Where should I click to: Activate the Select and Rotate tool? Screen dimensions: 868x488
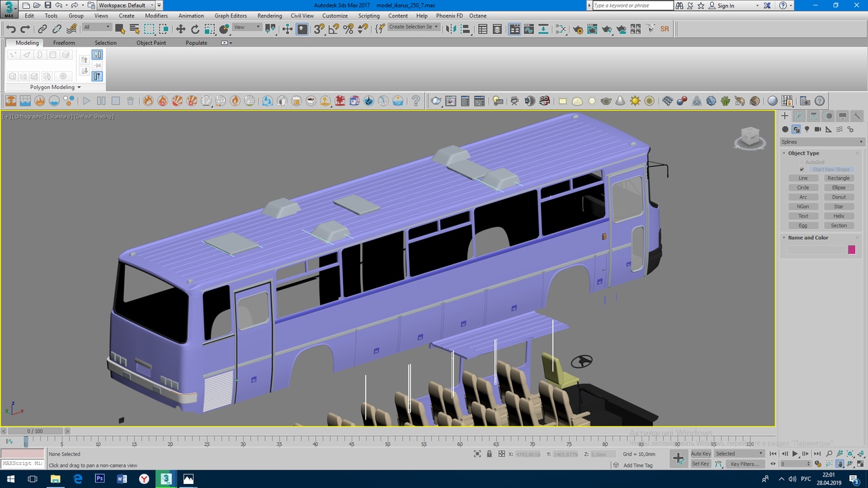click(x=195, y=29)
